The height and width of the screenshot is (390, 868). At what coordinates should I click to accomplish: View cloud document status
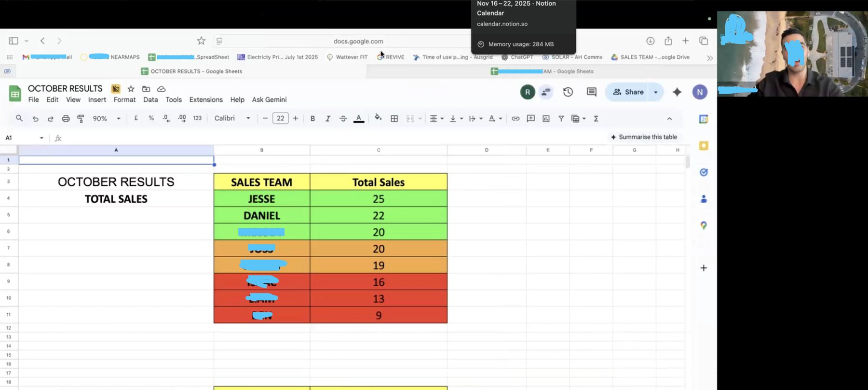(162, 89)
